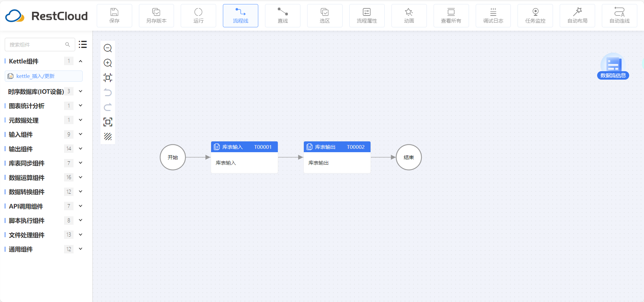Screen dimensions: 644x302
Task: Open 任务监控 task monitor
Action: click(x=535, y=16)
